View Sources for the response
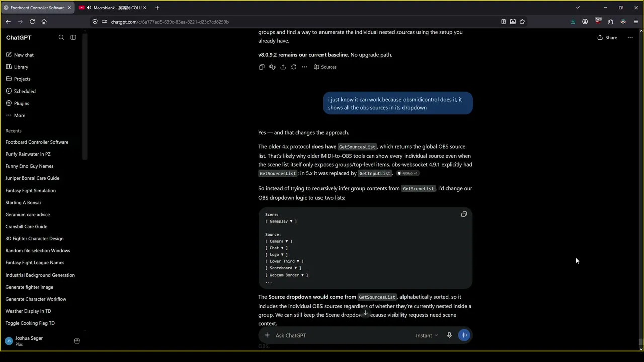The height and width of the screenshot is (362, 644). click(325, 67)
